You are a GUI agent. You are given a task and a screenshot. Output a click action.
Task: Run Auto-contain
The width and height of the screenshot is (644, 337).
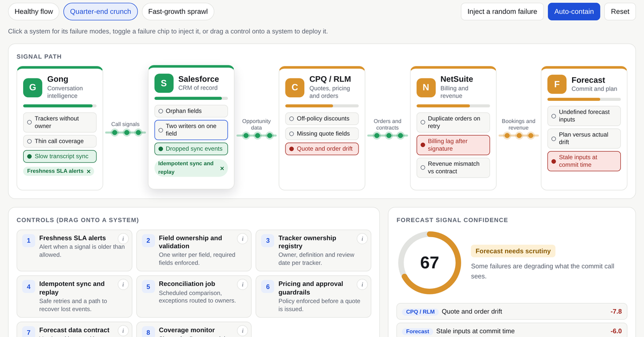coord(574,11)
